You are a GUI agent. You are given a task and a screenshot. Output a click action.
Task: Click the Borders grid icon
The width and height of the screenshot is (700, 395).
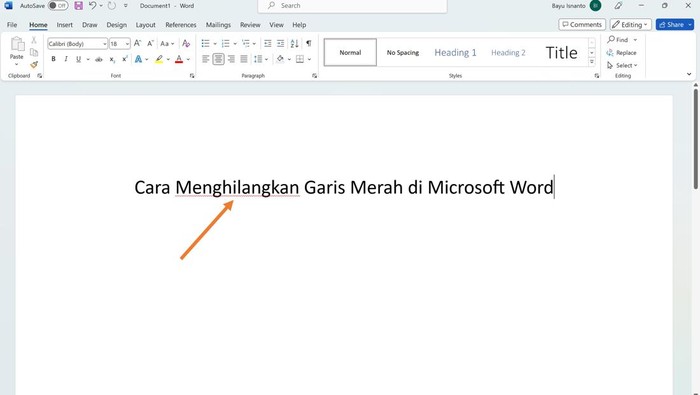tap(300, 59)
